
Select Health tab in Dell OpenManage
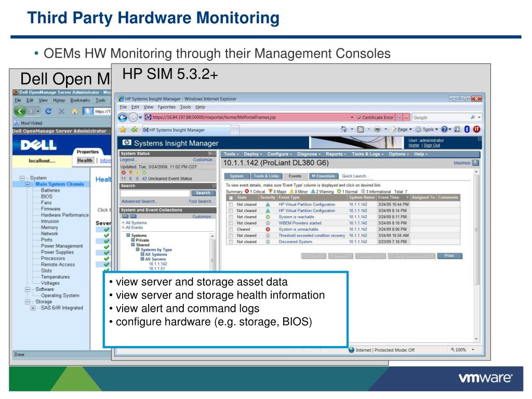[85, 161]
